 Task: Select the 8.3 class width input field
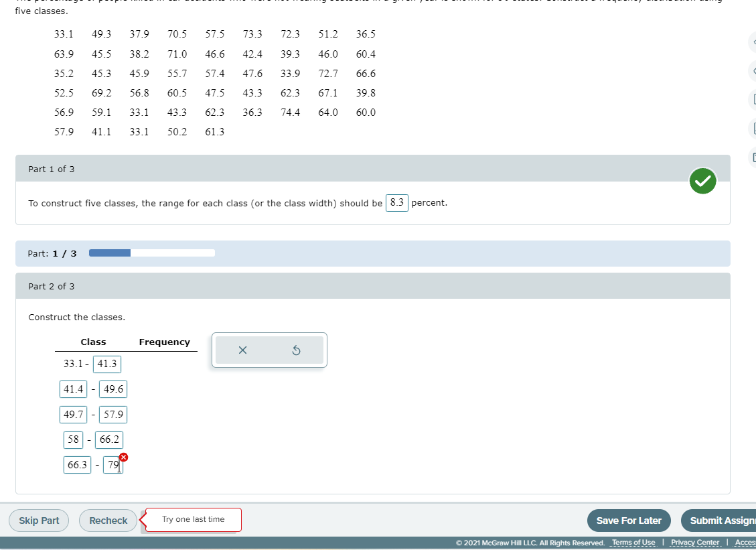coord(396,202)
